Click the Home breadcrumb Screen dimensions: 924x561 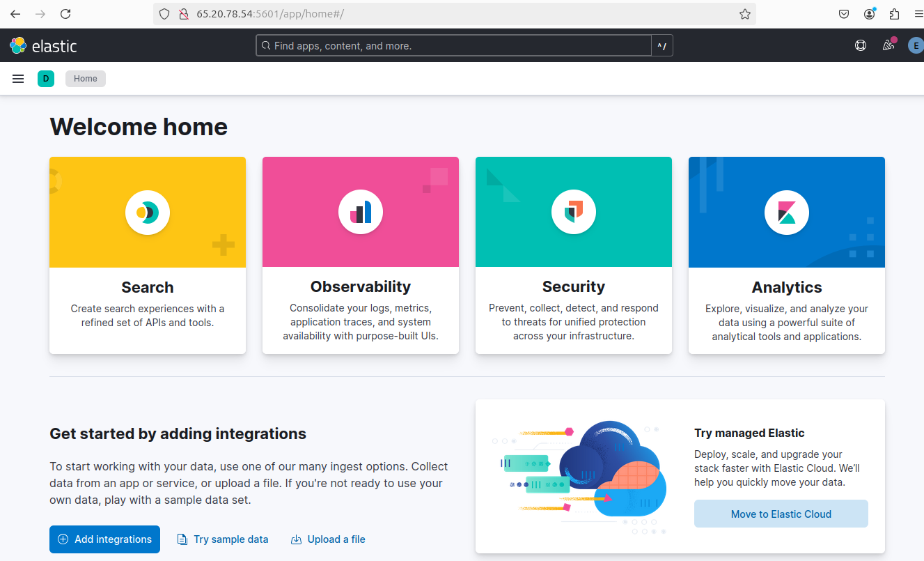86,79
